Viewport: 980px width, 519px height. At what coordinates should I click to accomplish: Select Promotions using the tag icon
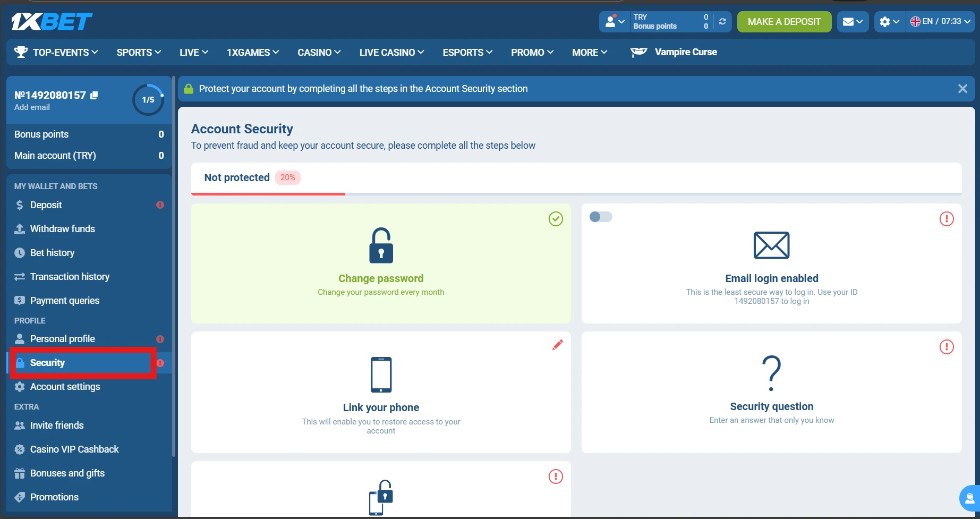20,497
